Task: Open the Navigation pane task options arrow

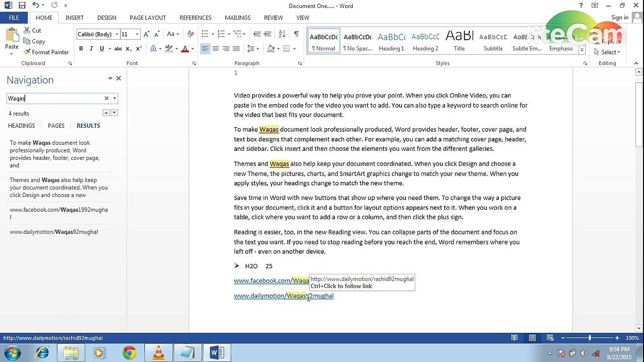Action: pyautogui.click(x=110, y=78)
